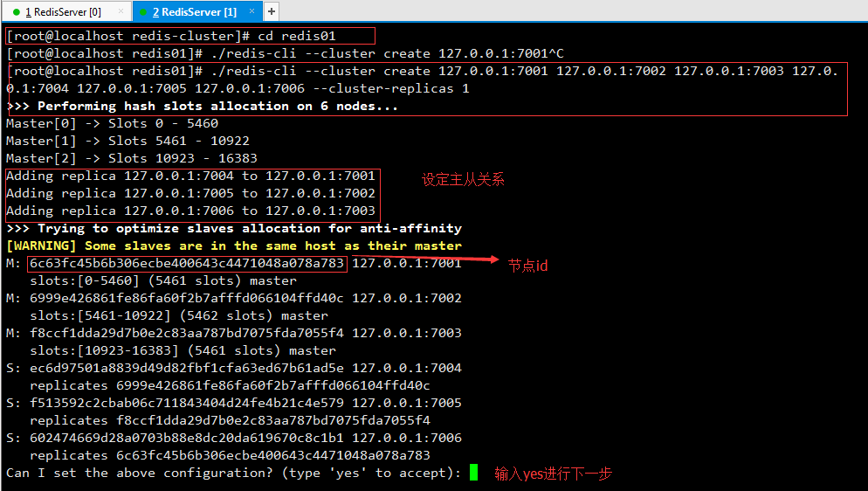The height and width of the screenshot is (491, 868).
Task: Click 'Adding replica 127.0.0.1:7006 to 127.0.0.1:7003' line
Action: point(191,211)
